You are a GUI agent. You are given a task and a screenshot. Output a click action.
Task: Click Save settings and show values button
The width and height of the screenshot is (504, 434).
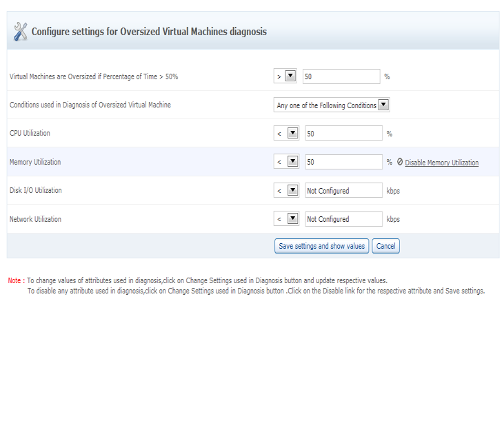click(x=322, y=246)
